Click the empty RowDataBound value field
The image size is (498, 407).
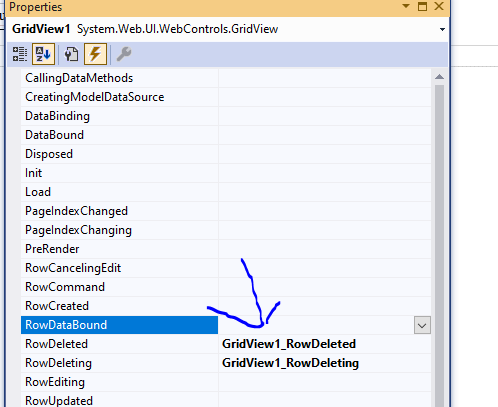[x=316, y=325]
